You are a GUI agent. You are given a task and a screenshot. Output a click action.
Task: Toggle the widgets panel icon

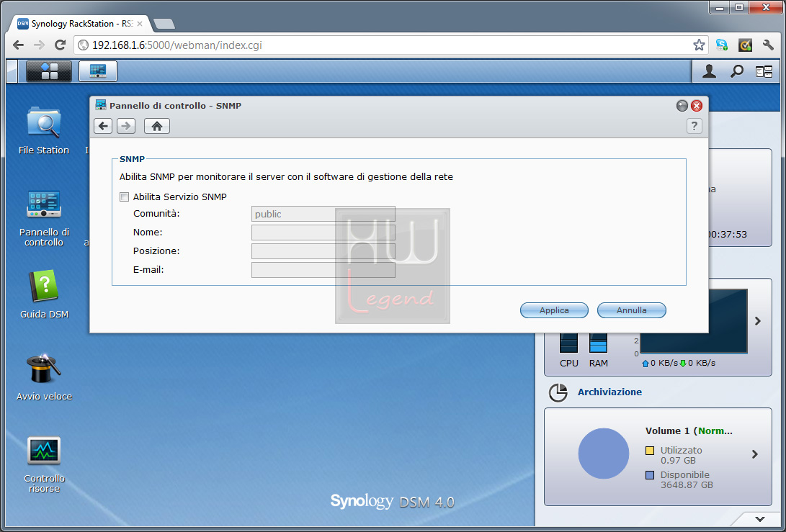(x=764, y=72)
